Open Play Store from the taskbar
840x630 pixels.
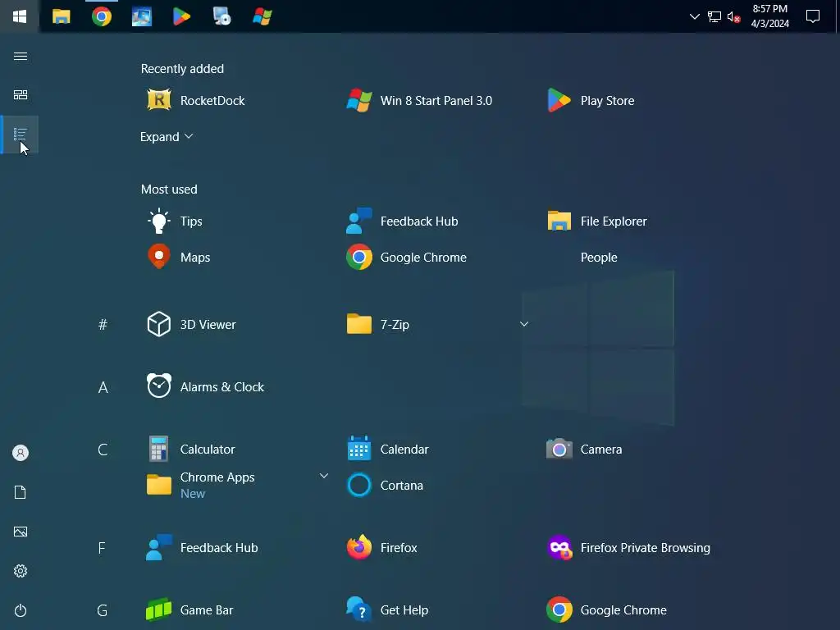[181, 16]
